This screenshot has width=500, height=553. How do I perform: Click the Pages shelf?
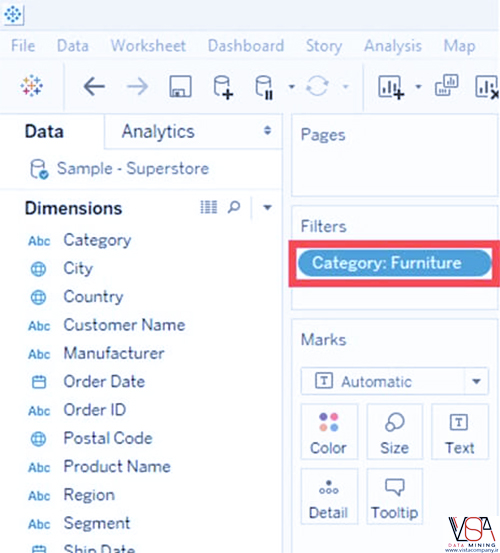[395, 155]
